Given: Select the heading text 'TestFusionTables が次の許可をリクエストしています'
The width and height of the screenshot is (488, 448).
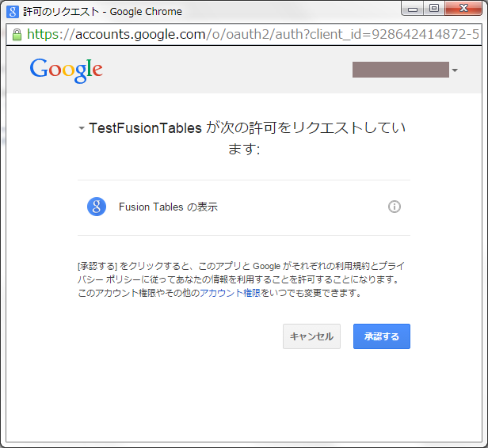Looking at the screenshot, I should tap(247, 139).
